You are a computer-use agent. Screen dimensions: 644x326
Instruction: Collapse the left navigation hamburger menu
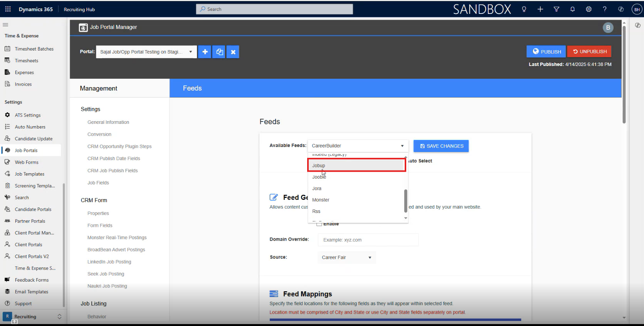pyautogui.click(x=5, y=25)
